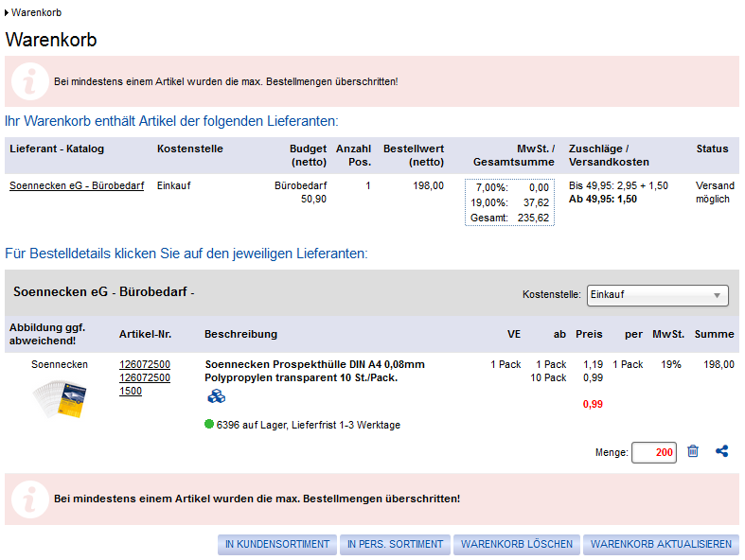Viewport: 745px width, 560px height.
Task: Open the Soennecken eG - Bürobedarf supplier link
Action: click(x=77, y=185)
